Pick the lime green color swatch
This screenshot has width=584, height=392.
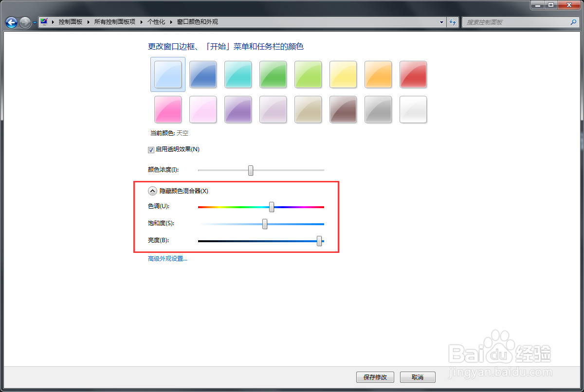(308, 74)
